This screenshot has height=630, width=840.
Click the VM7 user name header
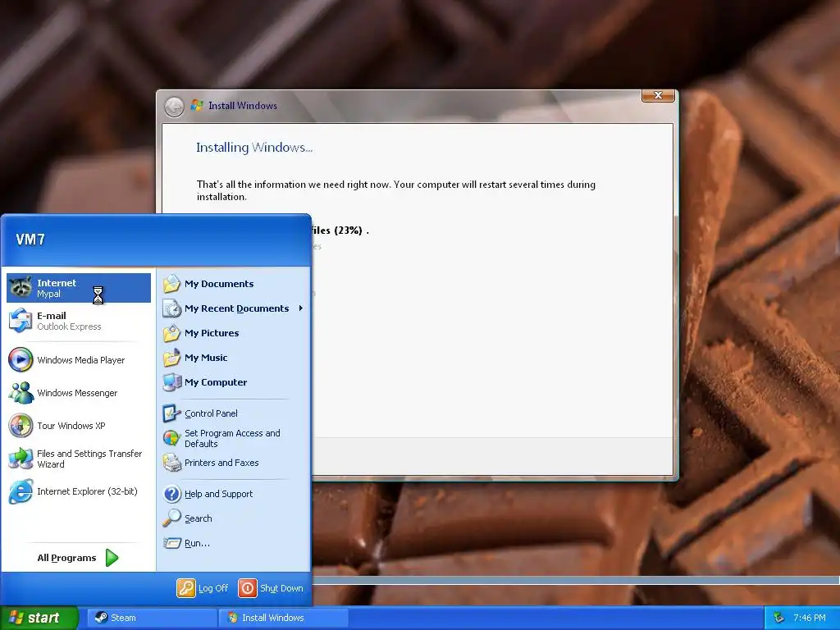(x=30, y=239)
